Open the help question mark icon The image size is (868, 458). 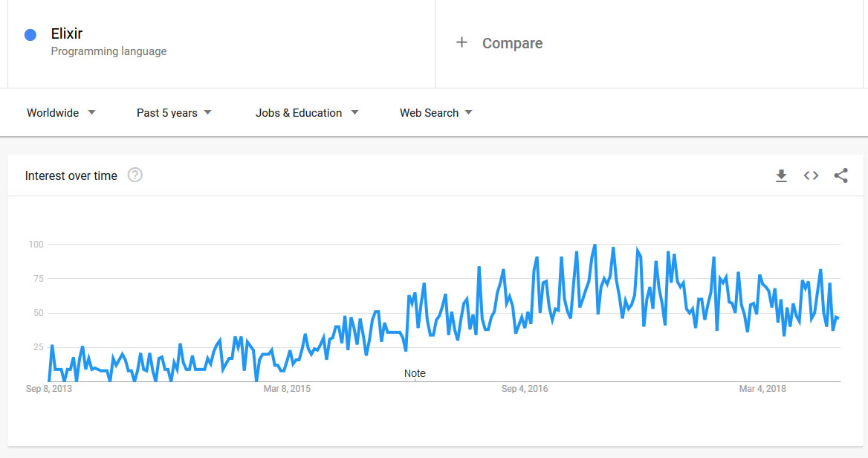tap(135, 175)
